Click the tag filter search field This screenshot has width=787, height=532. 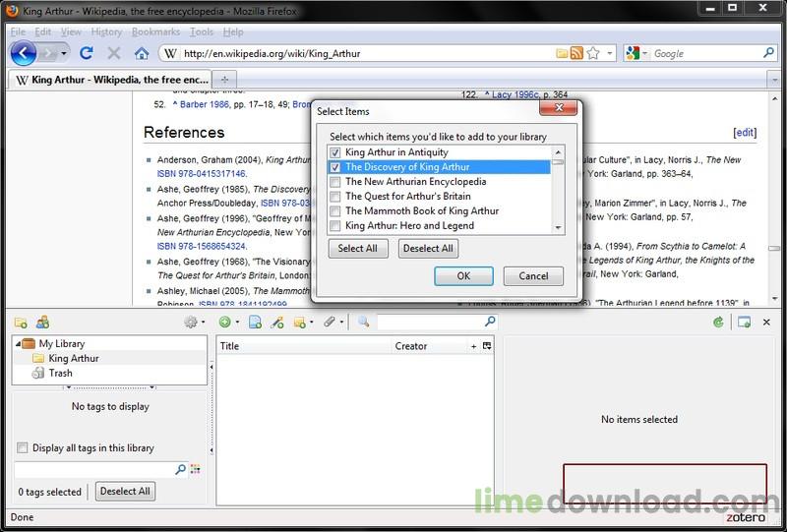tap(100, 469)
